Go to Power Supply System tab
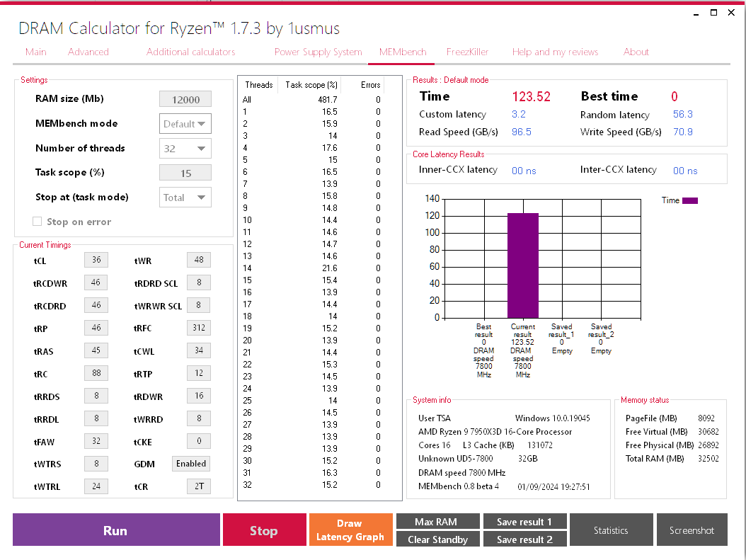 click(x=318, y=52)
